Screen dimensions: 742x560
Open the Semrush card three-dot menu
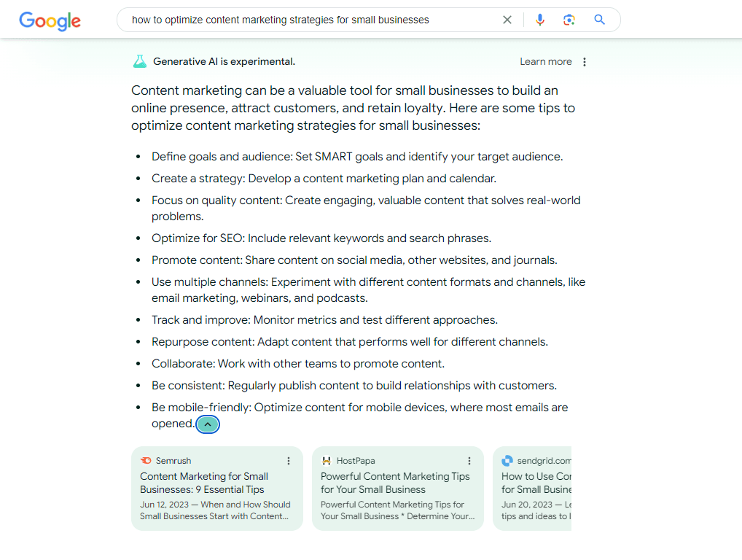(x=289, y=461)
